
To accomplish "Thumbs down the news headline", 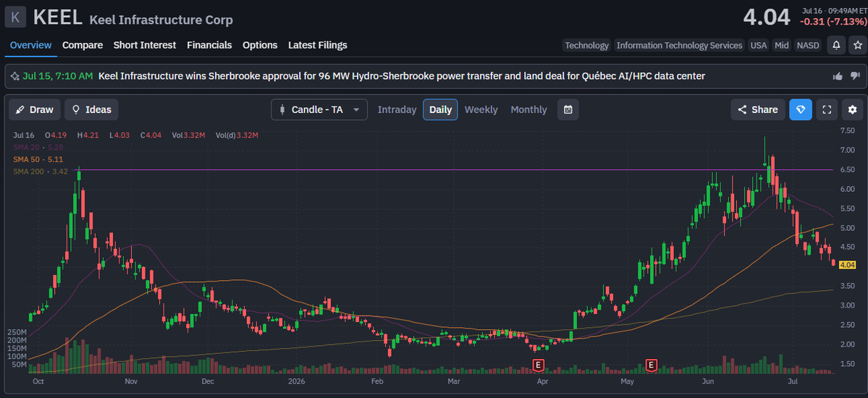I will pos(855,77).
